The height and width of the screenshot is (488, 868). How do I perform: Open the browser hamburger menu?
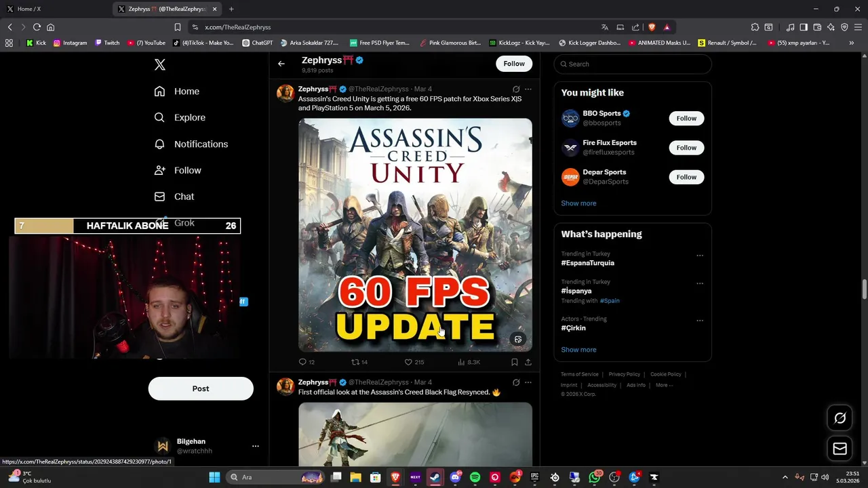pos(859,27)
